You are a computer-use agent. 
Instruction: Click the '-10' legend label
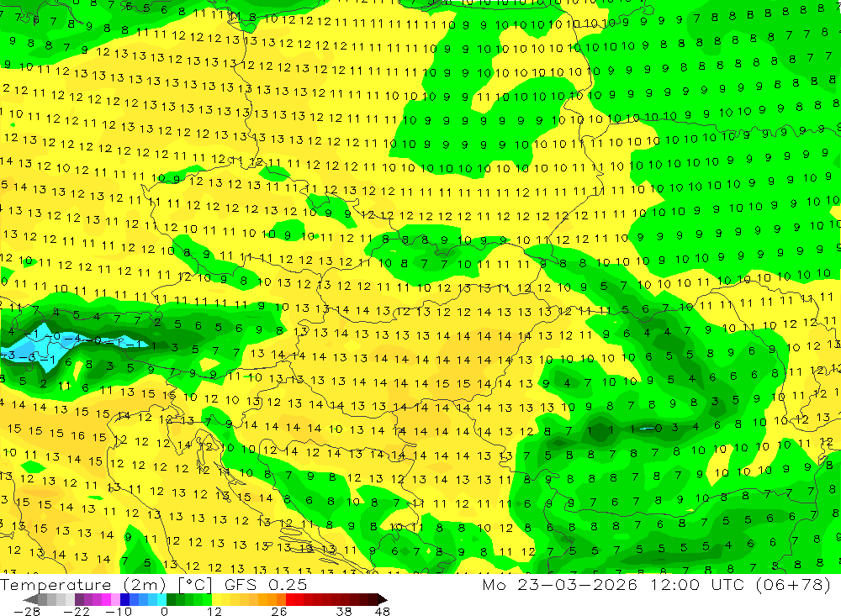click(119, 612)
